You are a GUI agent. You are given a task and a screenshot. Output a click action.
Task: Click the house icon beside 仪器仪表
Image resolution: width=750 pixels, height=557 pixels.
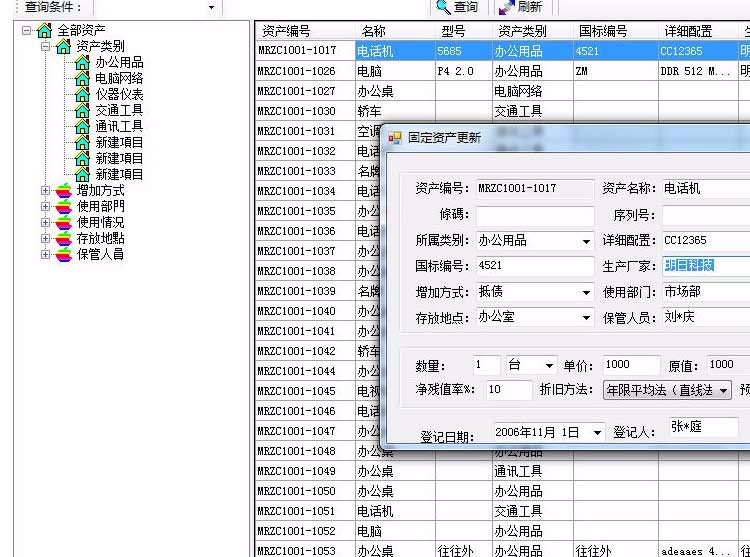82,94
